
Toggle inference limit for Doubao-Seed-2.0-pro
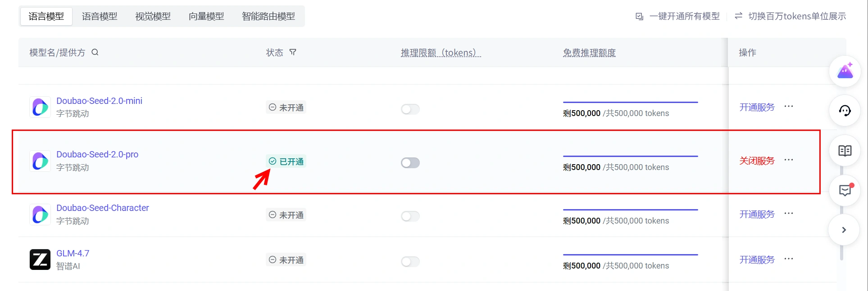(x=410, y=163)
